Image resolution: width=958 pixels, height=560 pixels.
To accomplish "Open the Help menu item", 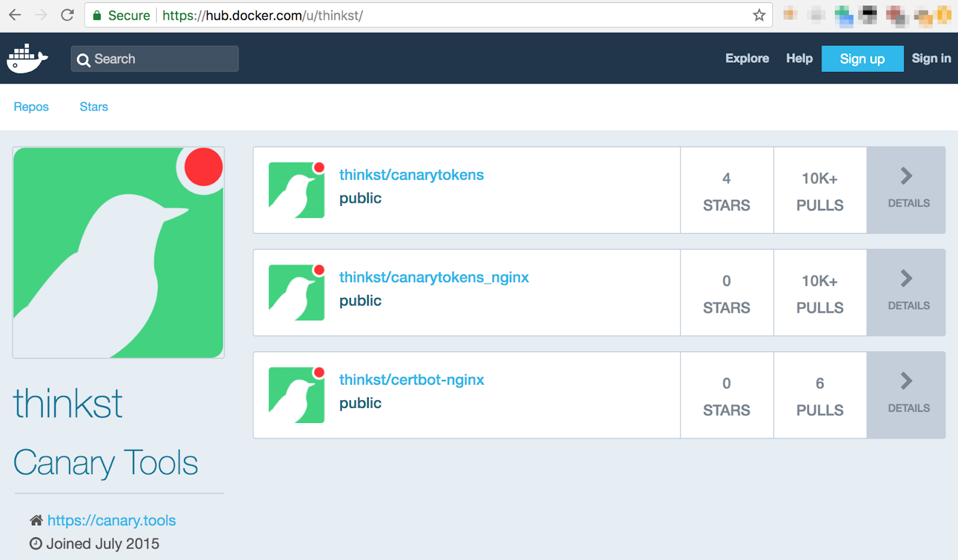I will click(x=799, y=59).
